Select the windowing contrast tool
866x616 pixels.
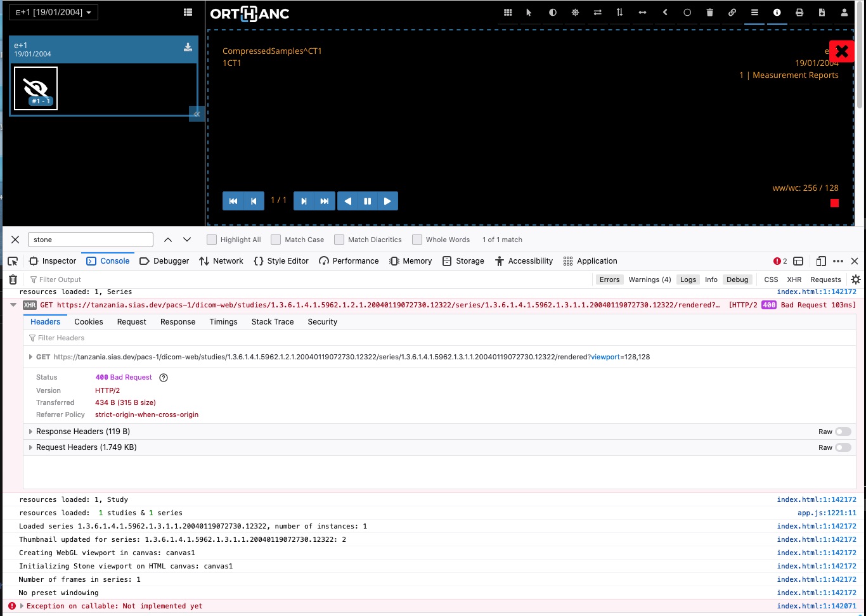coord(553,13)
